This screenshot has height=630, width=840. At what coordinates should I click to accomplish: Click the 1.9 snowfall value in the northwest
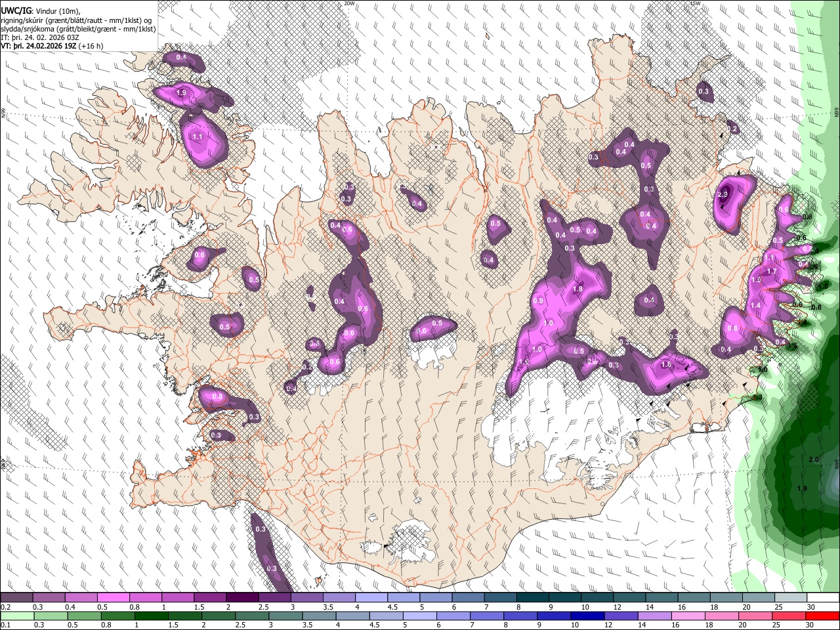click(x=182, y=94)
